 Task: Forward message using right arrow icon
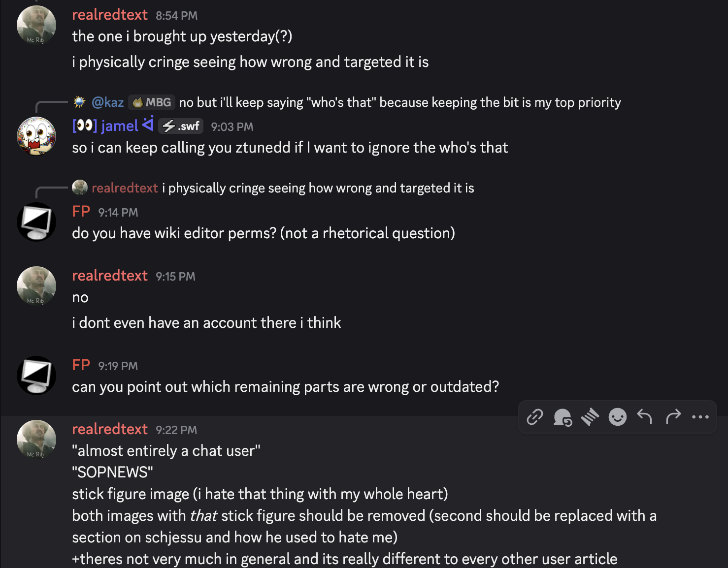(x=673, y=417)
